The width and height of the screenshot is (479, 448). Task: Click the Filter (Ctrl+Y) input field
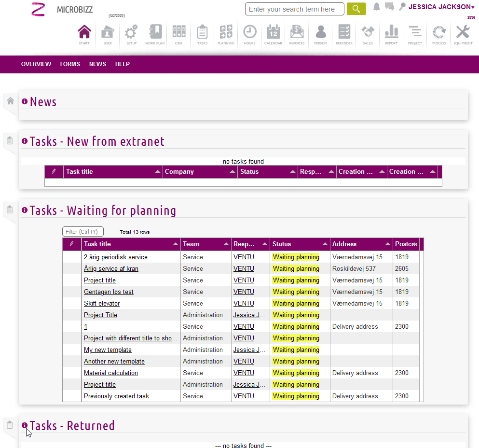pos(83,232)
